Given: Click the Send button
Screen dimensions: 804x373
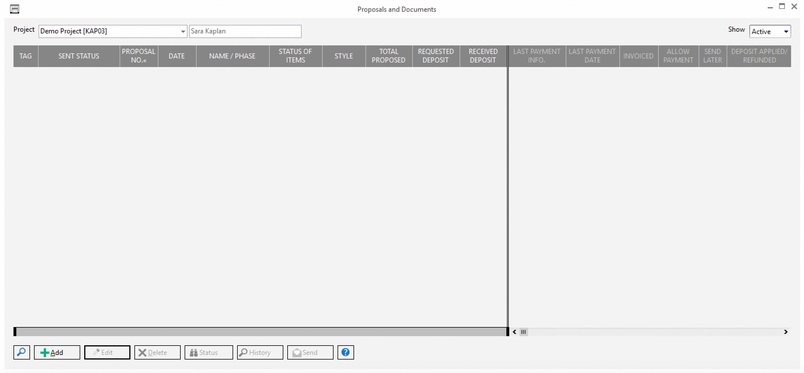Looking at the screenshot, I should point(310,352).
